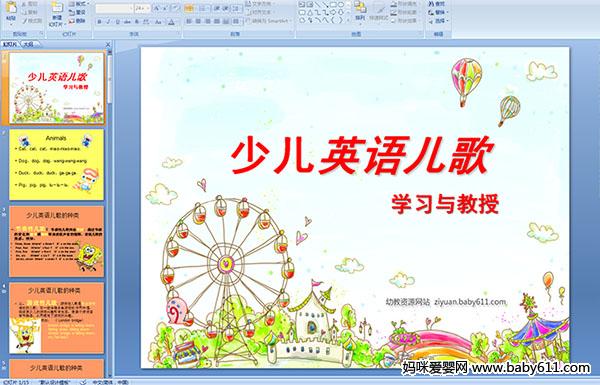This screenshot has height=385, width=600.
Task: Toggle underline formatting
Action: pos(118,22)
